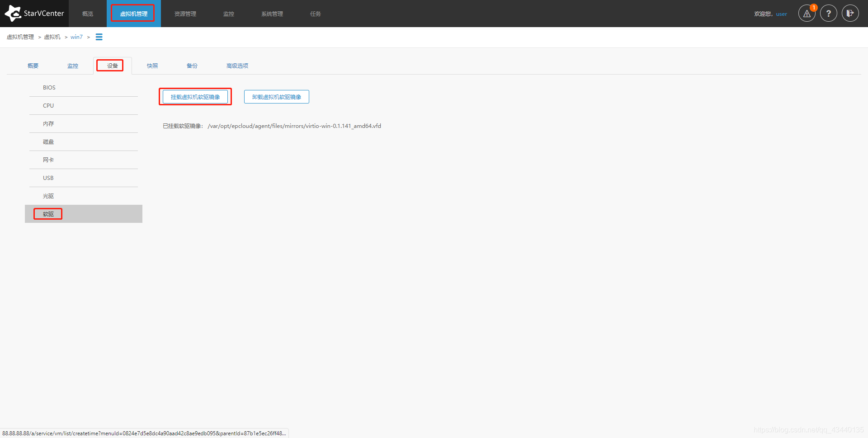Click the 已挂载软驱镜像 label

(x=183, y=126)
